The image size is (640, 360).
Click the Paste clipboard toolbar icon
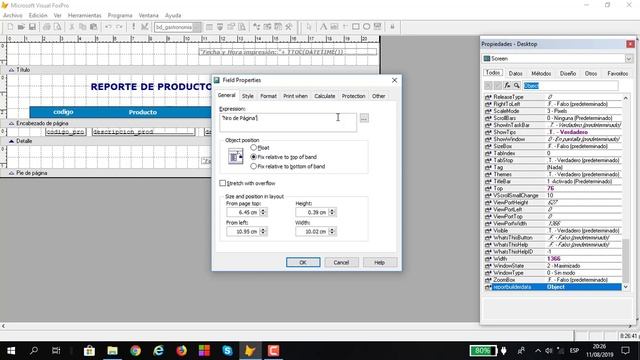(x=93, y=27)
